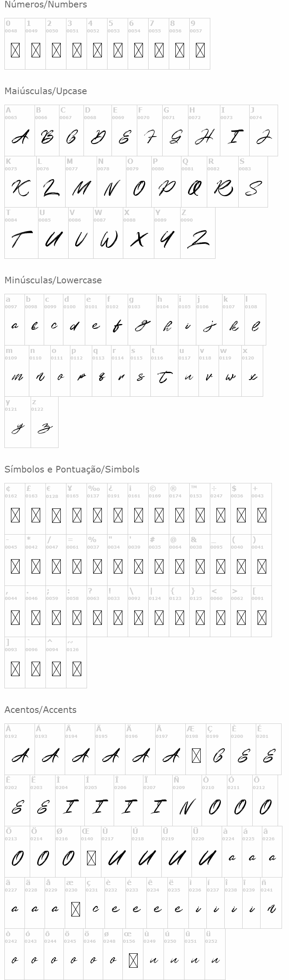Click the Maiúsculas/Upcase section heading
The width and height of the screenshot is (289, 980).
[46, 91]
